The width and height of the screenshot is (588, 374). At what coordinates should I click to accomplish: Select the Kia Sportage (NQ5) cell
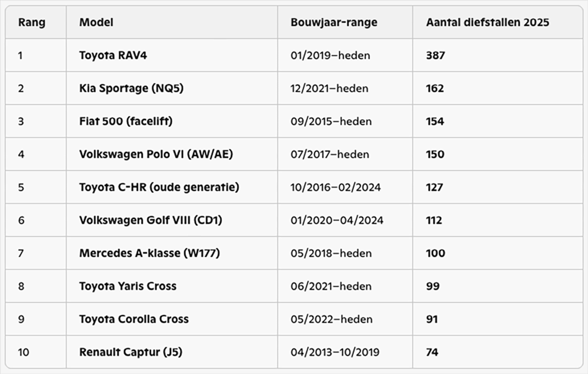pos(131,88)
